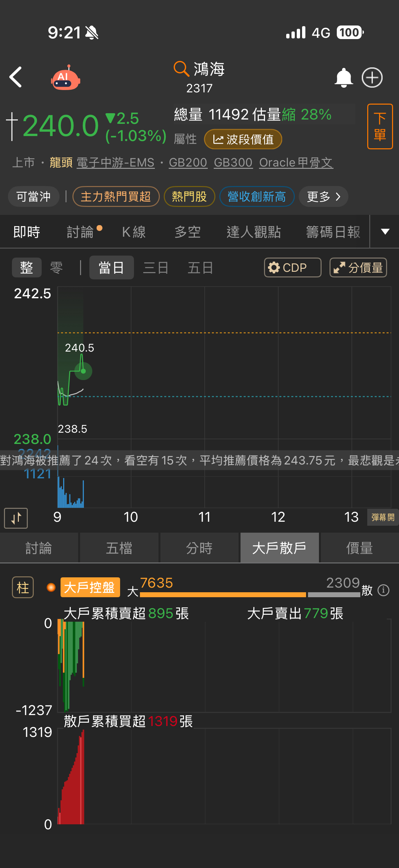Switch to 零 odd-lot mode
This screenshot has width=399, height=868.
coord(56,268)
